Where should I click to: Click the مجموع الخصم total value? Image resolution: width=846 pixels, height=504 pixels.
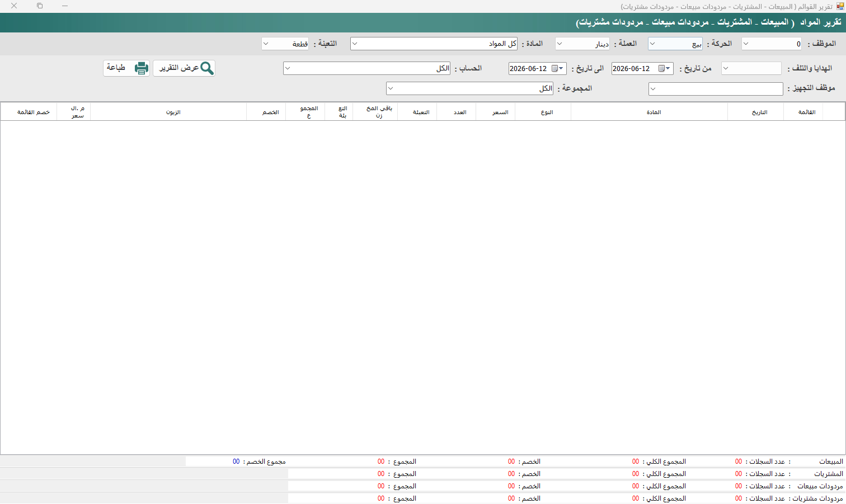[236, 462]
